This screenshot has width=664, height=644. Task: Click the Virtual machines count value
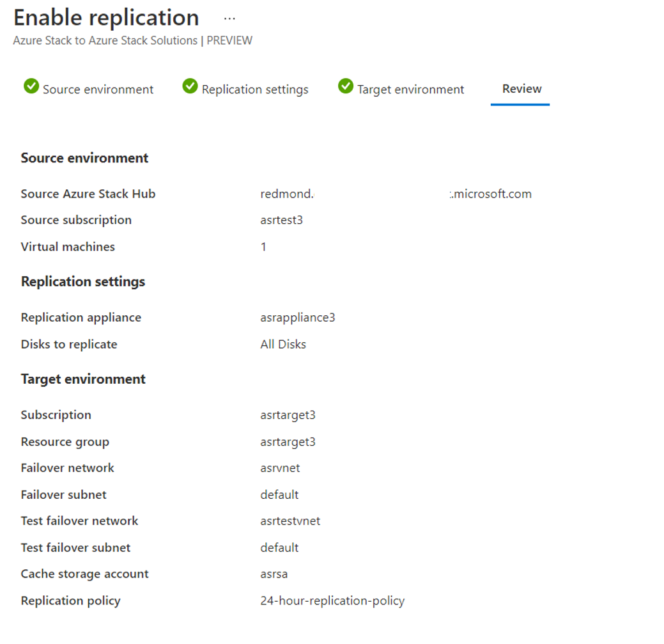coord(263,247)
